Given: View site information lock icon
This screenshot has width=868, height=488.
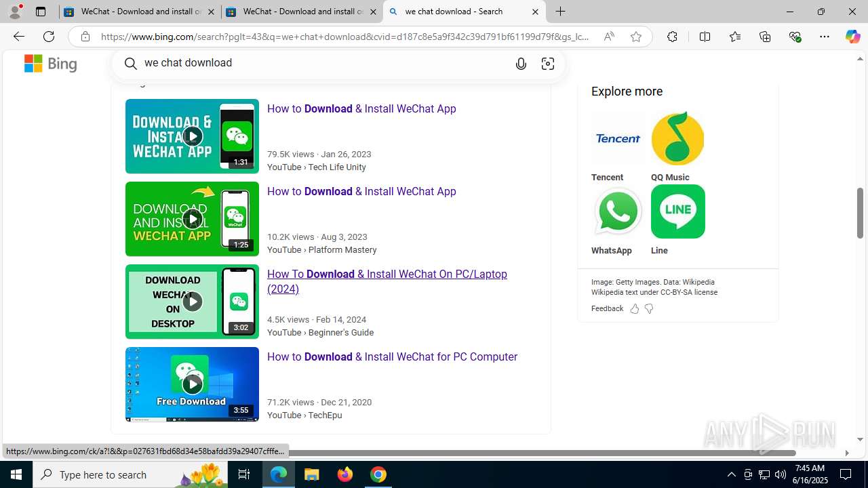Looking at the screenshot, I should coord(85,37).
